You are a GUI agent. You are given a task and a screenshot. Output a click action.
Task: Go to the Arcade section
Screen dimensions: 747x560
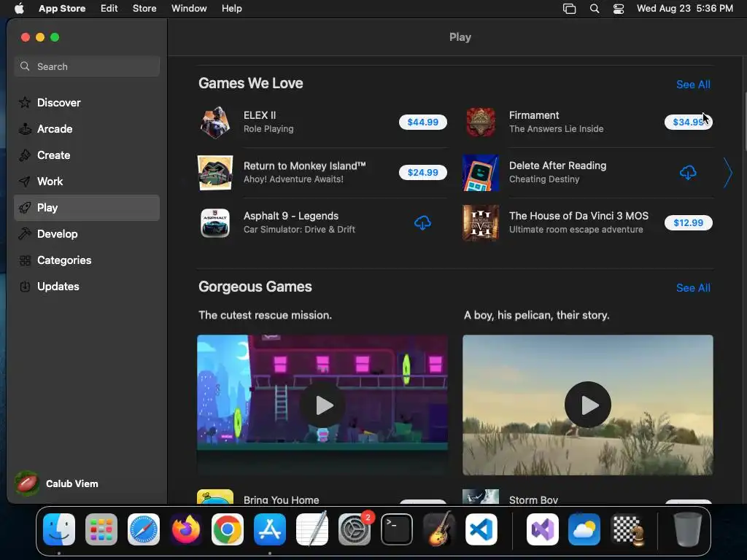click(87, 128)
